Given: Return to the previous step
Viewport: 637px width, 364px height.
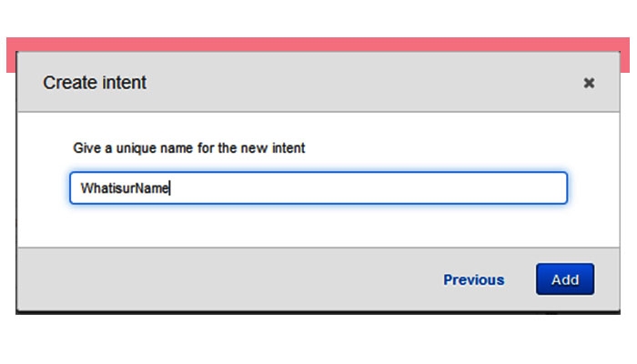Looking at the screenshot, I should pyautogui.click(x=473, y=279).
